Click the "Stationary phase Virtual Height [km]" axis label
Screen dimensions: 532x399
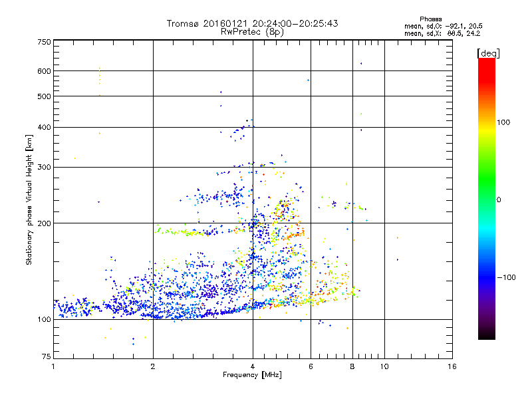(x=29, y=200)
